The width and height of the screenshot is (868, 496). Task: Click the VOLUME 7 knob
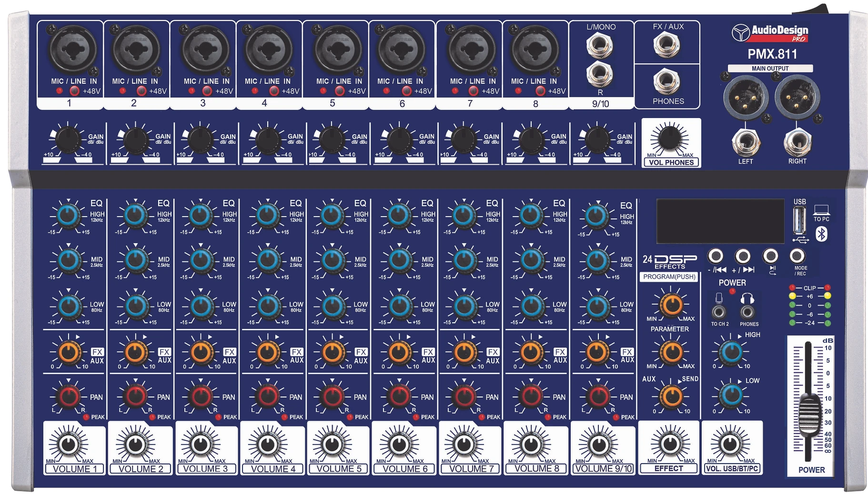tap(464, 445)
